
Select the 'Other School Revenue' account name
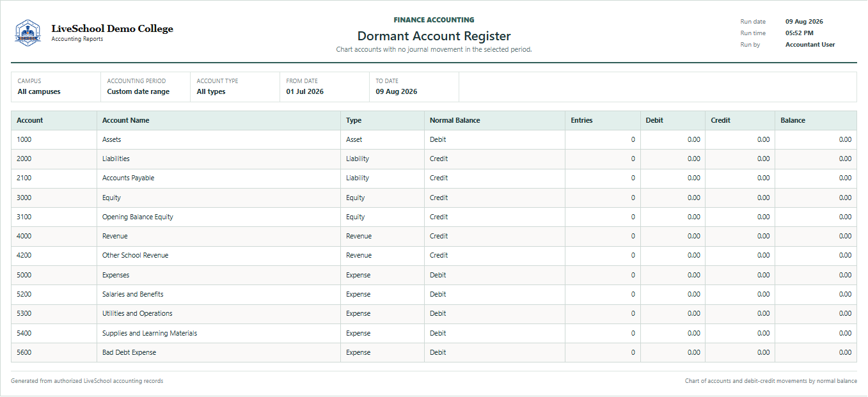tap(136, 255)
